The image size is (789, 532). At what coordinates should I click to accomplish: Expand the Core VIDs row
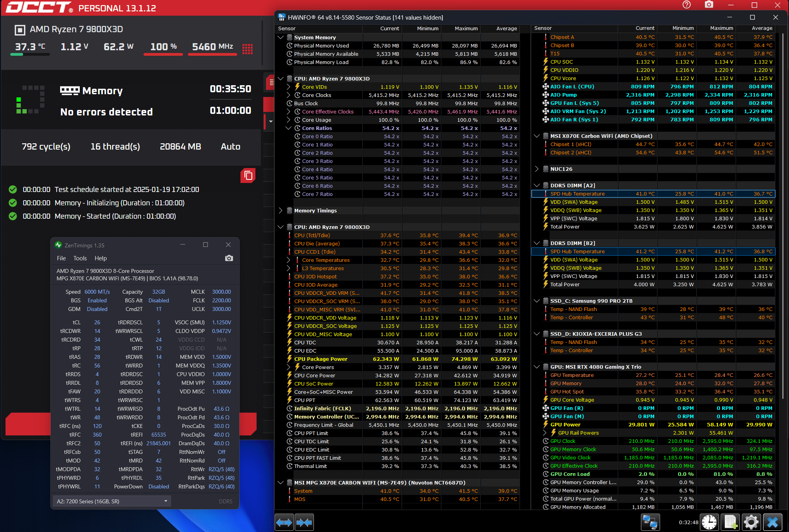tap(288, 87)
